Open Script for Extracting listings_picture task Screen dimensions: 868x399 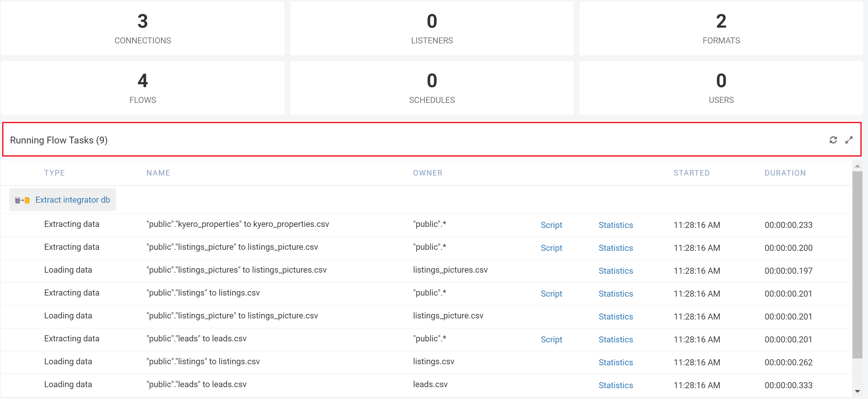point(551,248)
